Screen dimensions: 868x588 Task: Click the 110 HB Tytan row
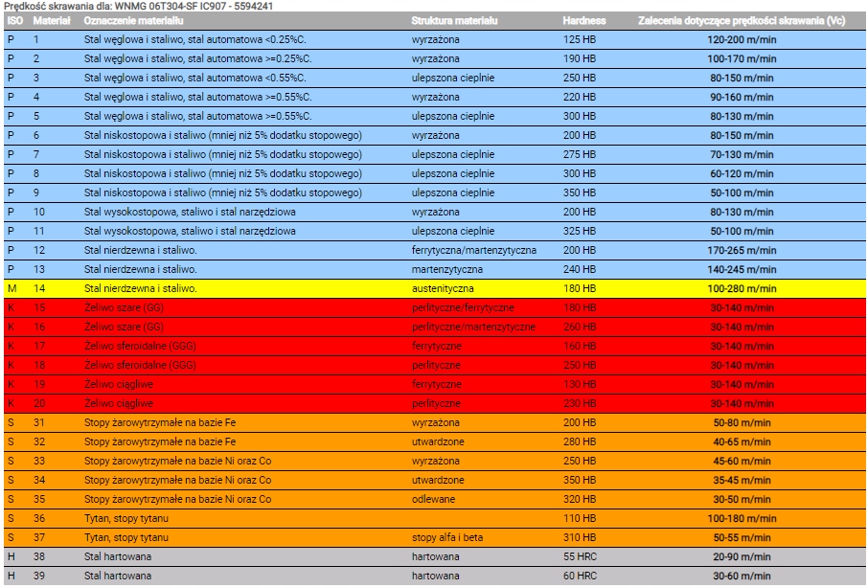[x=435, y=519]
